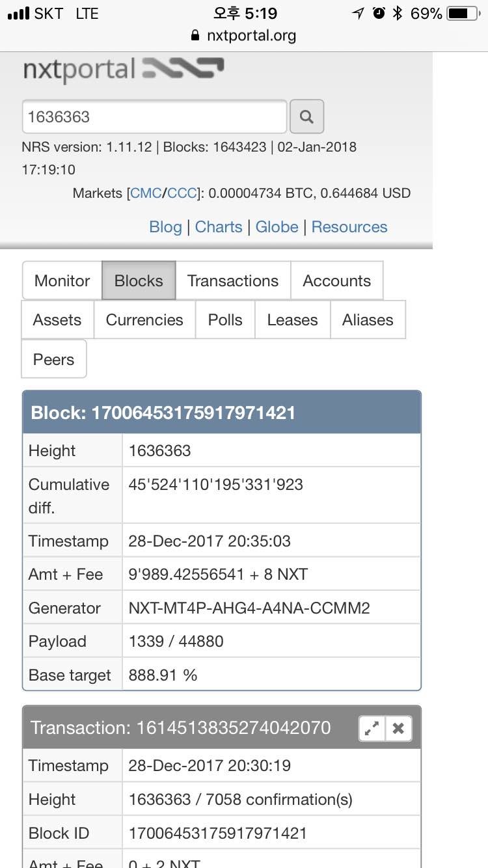Open the Accounts tab
The image size is (488, 868).
click(336, 281)
